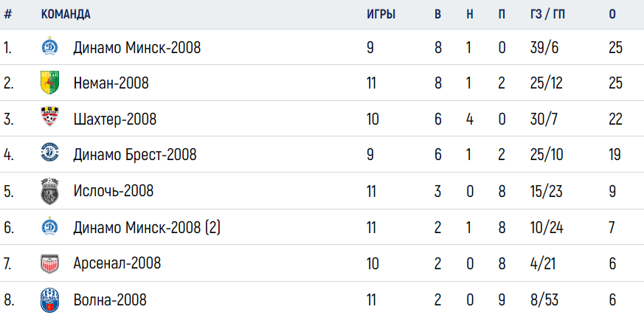Click the Динамо Минск-2008 (2) team logo
Screen dimensions: 644x315
point(49,226)
